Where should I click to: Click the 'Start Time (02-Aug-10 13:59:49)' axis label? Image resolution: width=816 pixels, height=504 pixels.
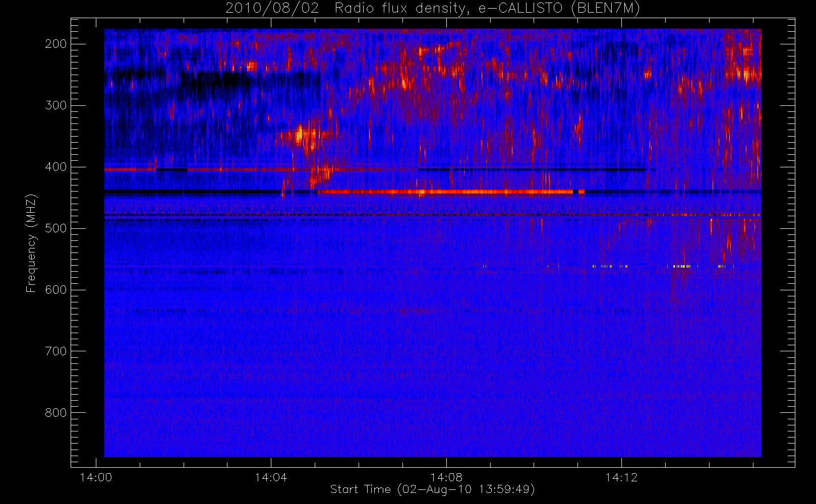coord(432,489)
